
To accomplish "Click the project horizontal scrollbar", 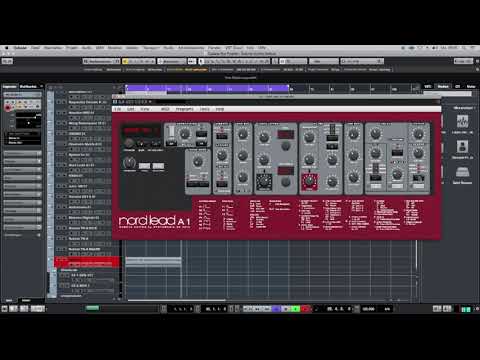I will 177,300.
